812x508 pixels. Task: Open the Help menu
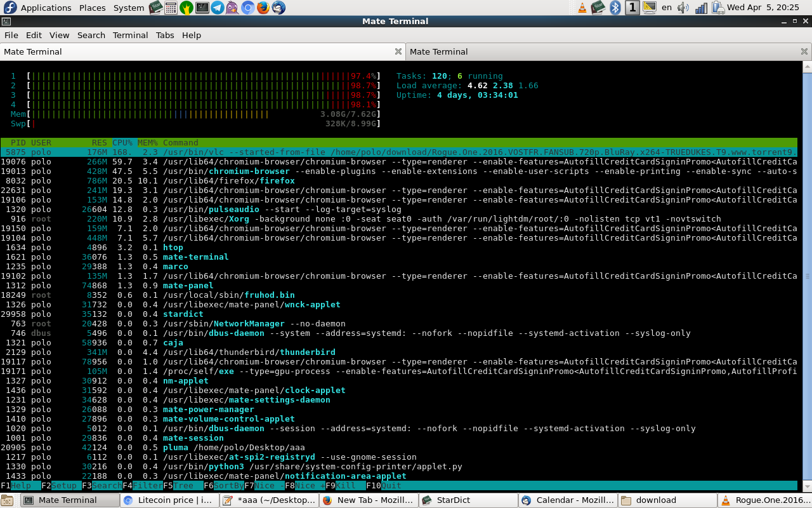192,35
